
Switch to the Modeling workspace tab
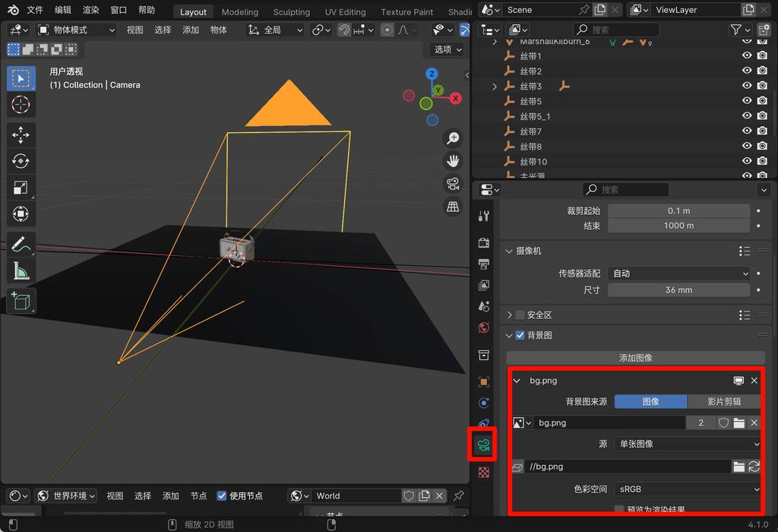(239, 12)
